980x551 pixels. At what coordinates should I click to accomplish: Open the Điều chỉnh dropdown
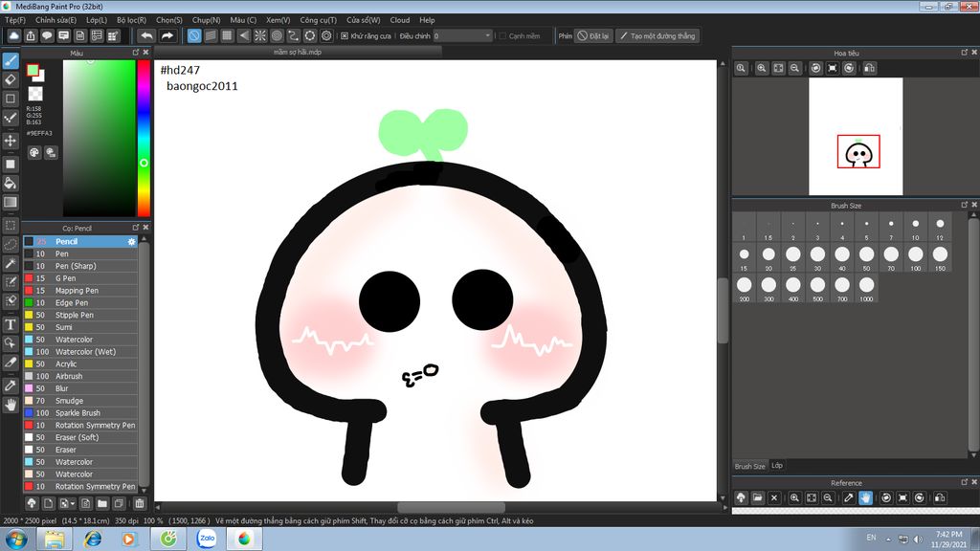click(463, 35)
